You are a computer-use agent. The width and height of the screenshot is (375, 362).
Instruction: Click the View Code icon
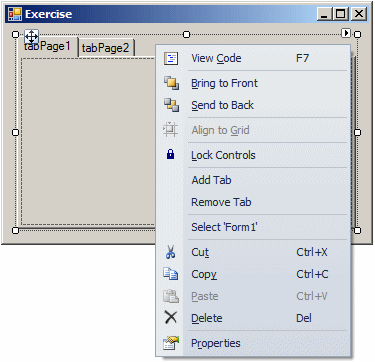tap(171, 58)
